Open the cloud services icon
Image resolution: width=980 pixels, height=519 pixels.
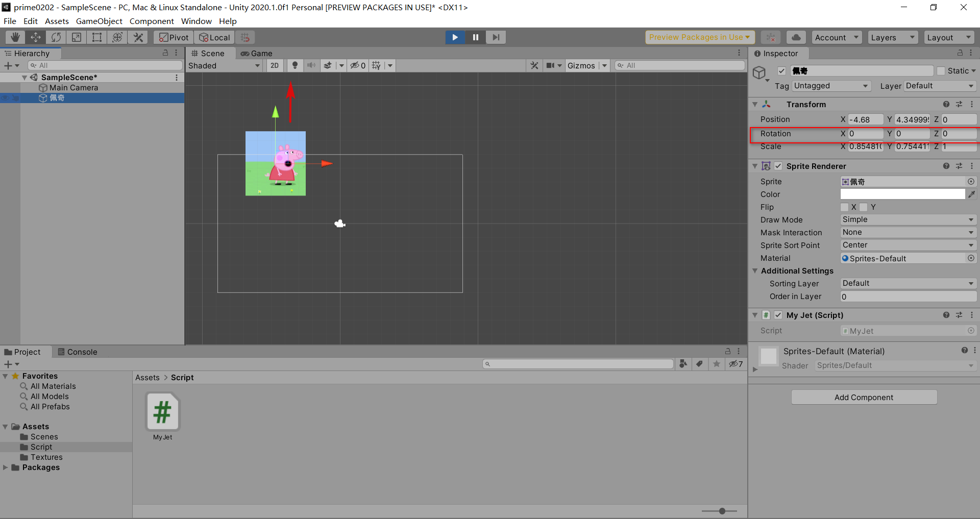796,37
